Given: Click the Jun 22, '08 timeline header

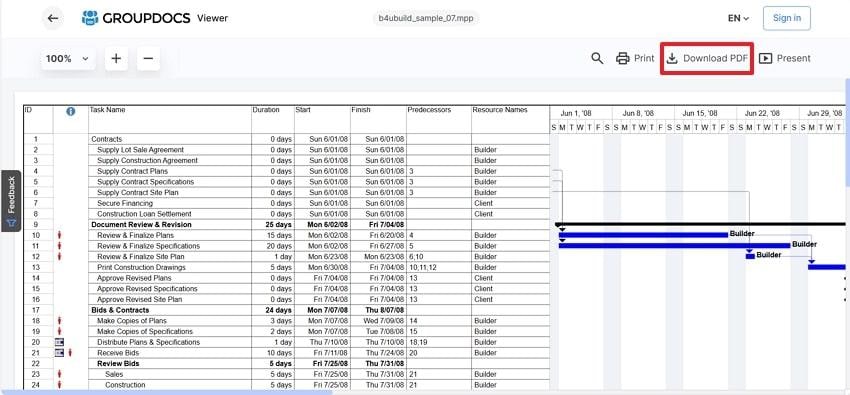Looking at the screenshot, I should click(763, 113).
